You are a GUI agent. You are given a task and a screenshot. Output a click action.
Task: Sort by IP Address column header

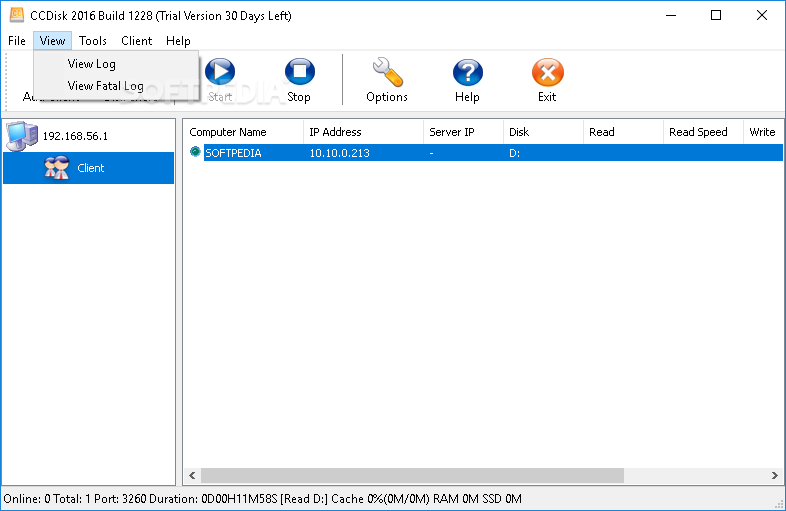(363, 132)
